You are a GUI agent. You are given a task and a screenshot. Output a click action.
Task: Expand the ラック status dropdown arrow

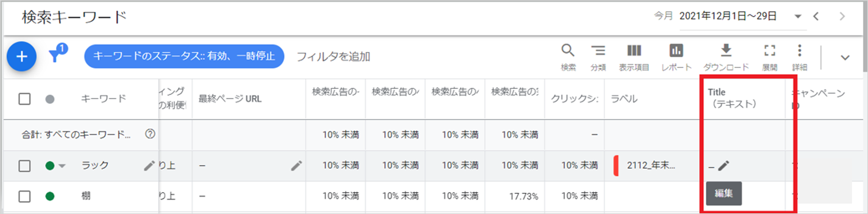point(62,166)
